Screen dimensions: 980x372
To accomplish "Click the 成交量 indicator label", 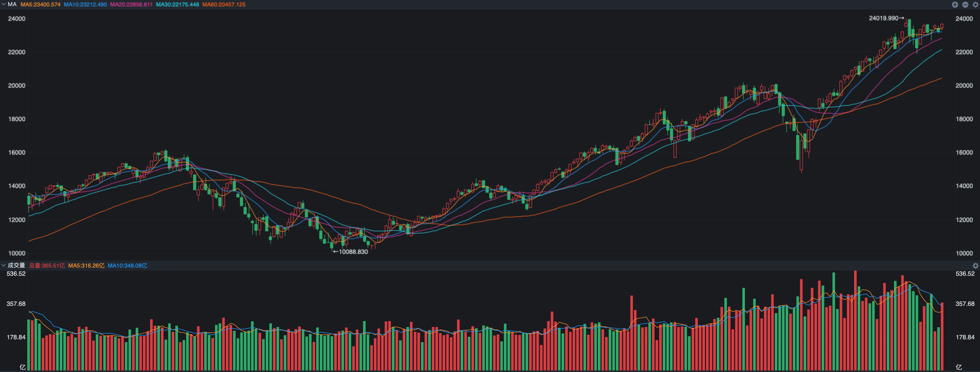I will tap(16, 265).
